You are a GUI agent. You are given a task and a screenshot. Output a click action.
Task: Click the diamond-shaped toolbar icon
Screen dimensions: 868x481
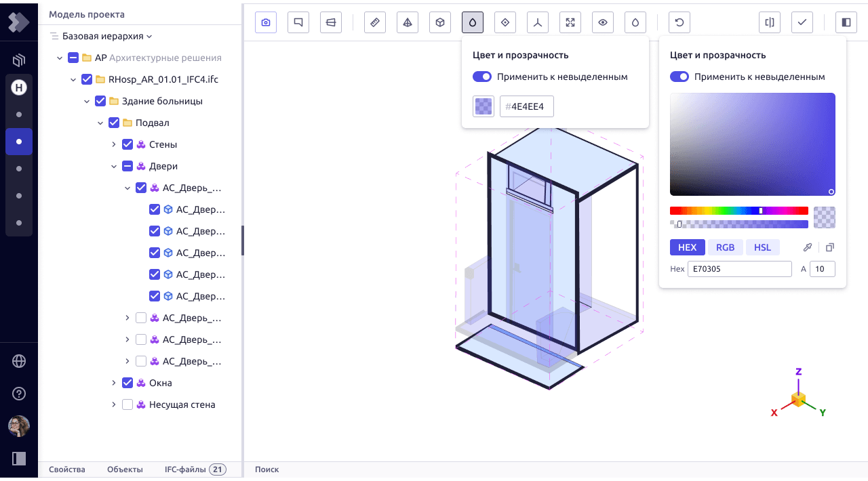(505, 22)
